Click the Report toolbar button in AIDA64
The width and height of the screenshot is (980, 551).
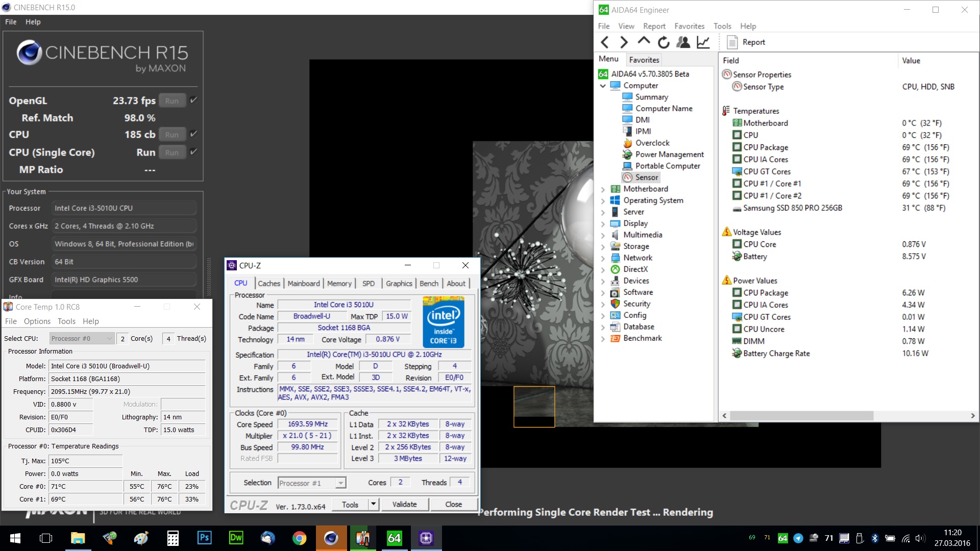(x=746, y=42)
